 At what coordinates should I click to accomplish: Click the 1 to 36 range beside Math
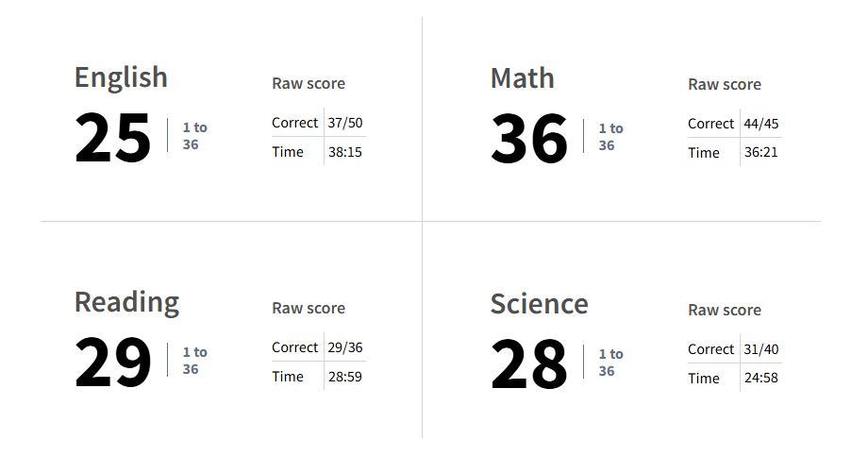610,137
